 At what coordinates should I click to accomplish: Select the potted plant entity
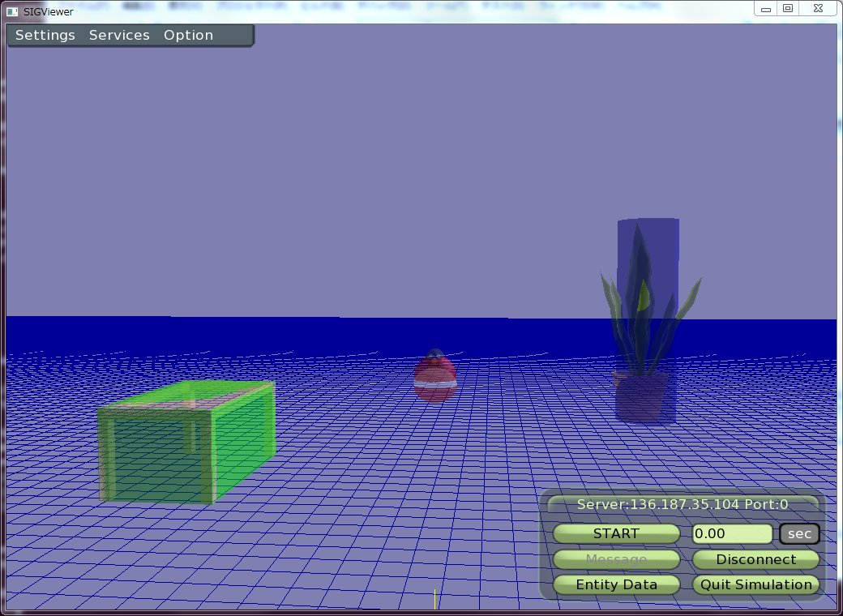(646, 324)
